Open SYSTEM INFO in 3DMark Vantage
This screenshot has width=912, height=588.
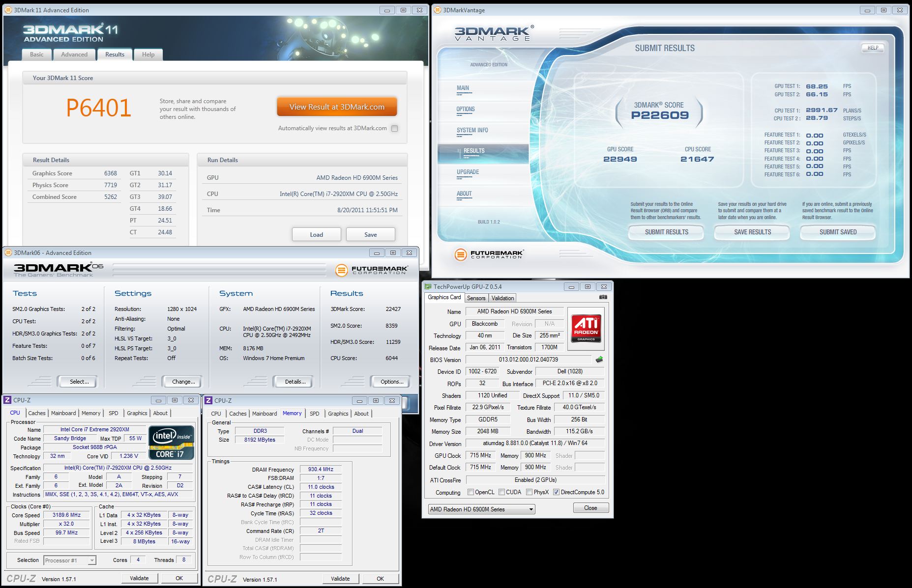[472, 130]
